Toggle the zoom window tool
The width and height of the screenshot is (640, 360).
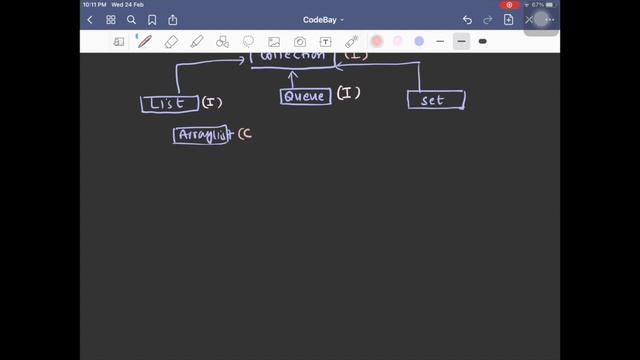click(x=119, y=42)
